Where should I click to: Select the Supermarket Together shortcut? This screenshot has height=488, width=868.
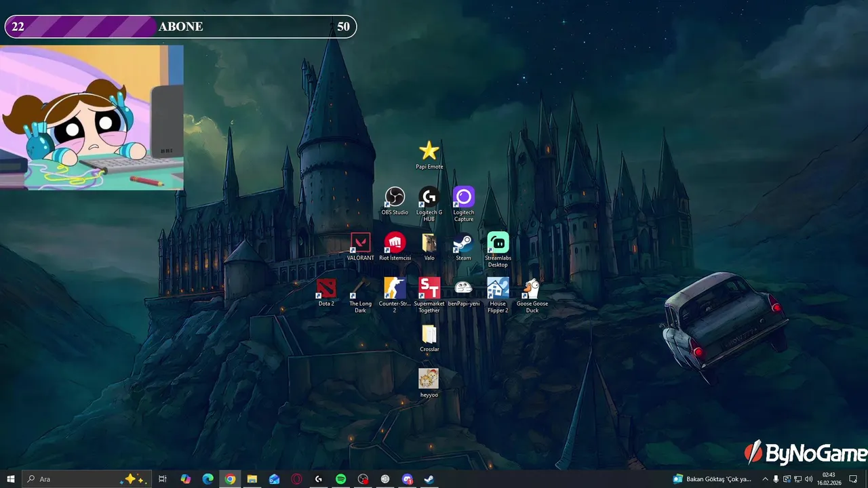429,295
